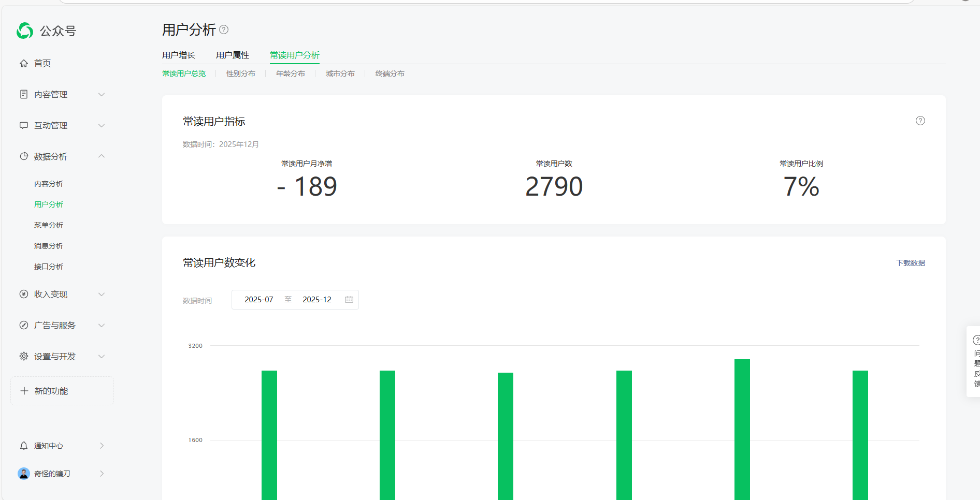
Task: Click the 首页 home icon
Action: pyautogui.click(x=24, y=63)
